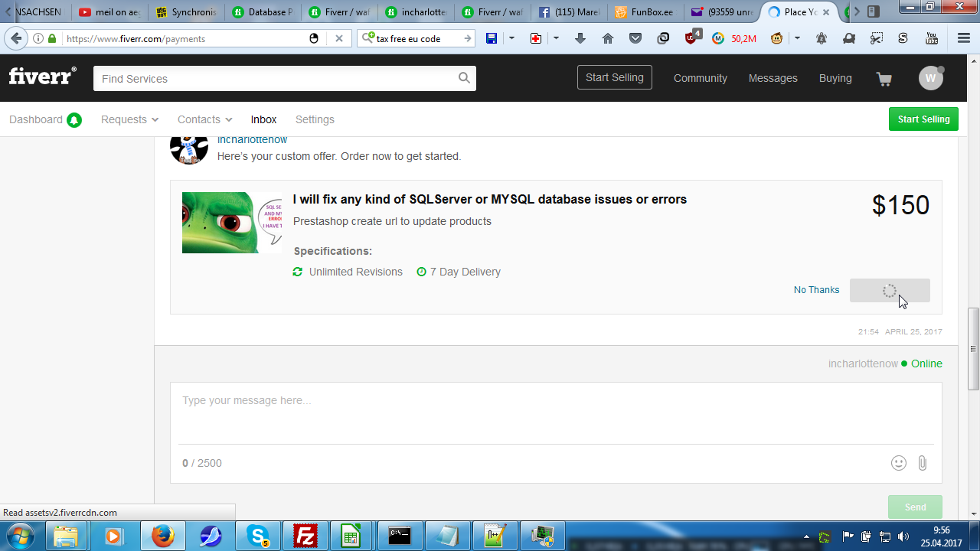
Task: Close the Place Yo tab
Action: (826, 12)
